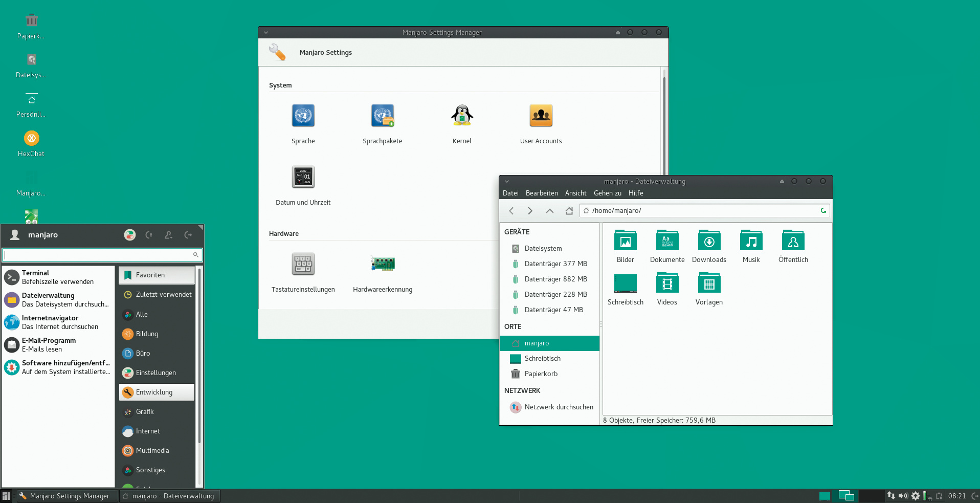Open the Kernel settings icon
This screenshot has width=980, height=503.
tap(461, 116)
